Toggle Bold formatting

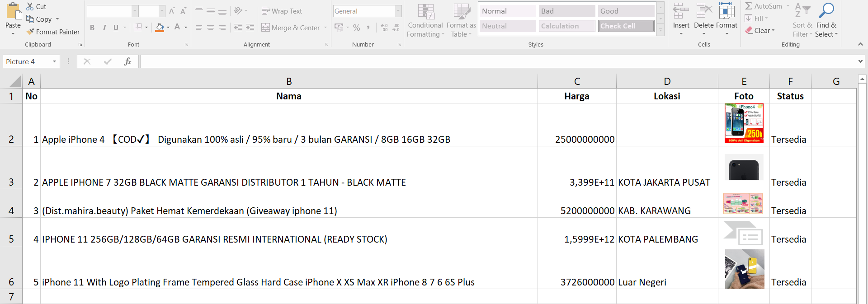coord(92,28)
